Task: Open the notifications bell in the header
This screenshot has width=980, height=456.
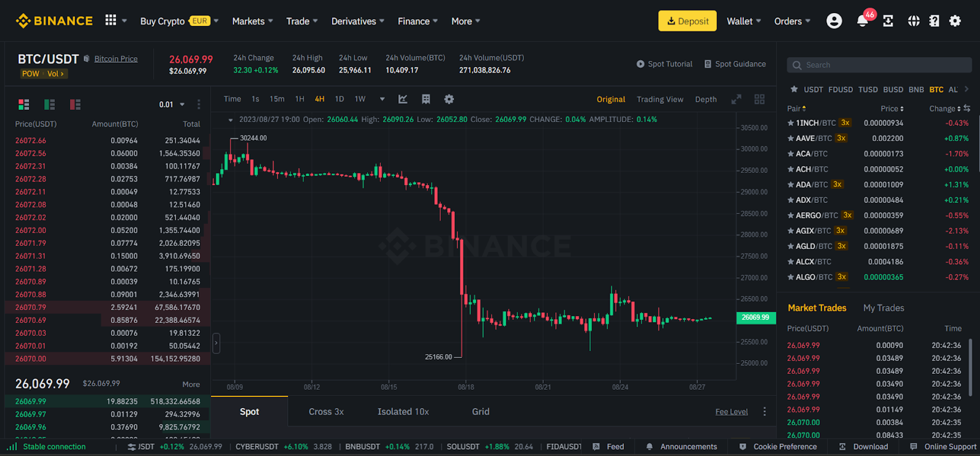Action: (x=862, y=21)
